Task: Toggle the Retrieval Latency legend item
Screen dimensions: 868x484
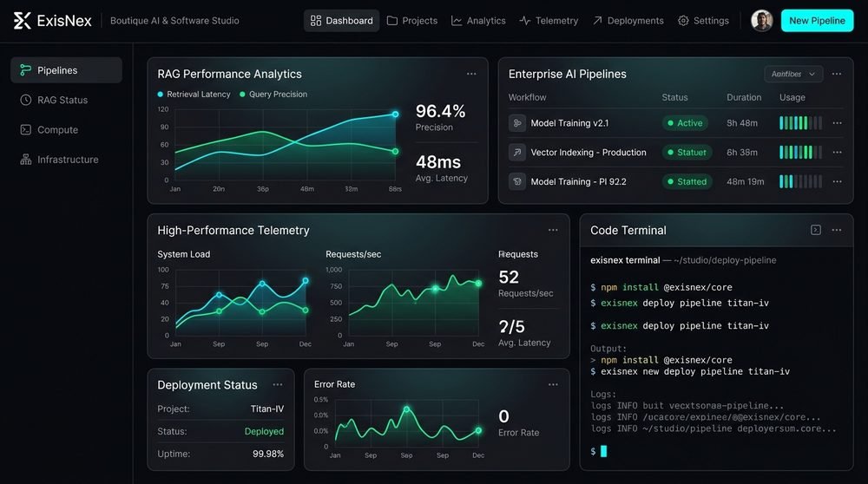Action: coord(194,94)
